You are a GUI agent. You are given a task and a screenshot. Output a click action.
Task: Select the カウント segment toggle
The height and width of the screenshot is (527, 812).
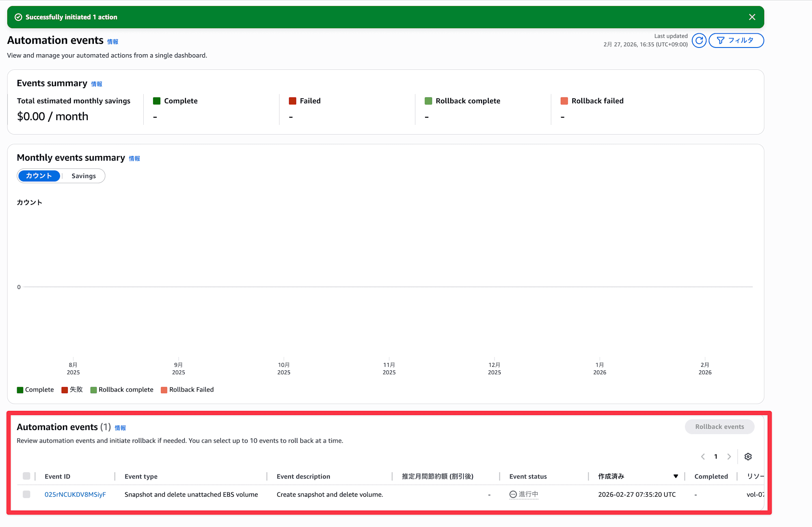[x=39, y=176]
